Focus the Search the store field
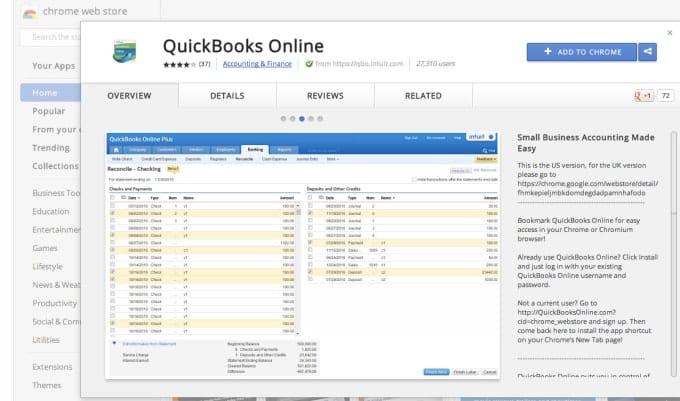Viewport: 680px width, 401px height. coord(50,37)
